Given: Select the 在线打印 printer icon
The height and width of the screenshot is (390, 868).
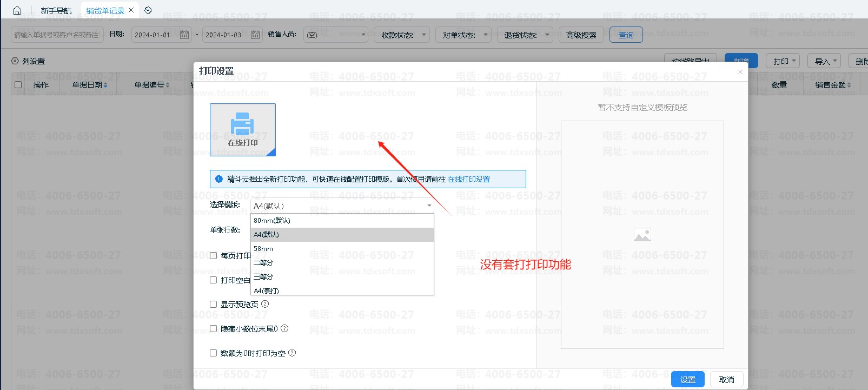Looking at the screenshot, I should [242, 129].
